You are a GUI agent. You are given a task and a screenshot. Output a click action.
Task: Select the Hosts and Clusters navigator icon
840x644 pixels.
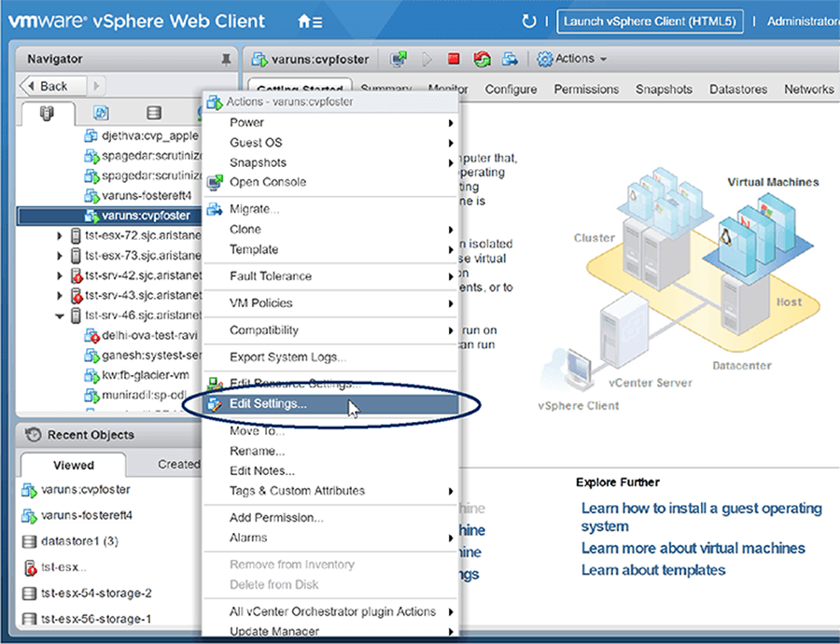[x=48, y=113]
